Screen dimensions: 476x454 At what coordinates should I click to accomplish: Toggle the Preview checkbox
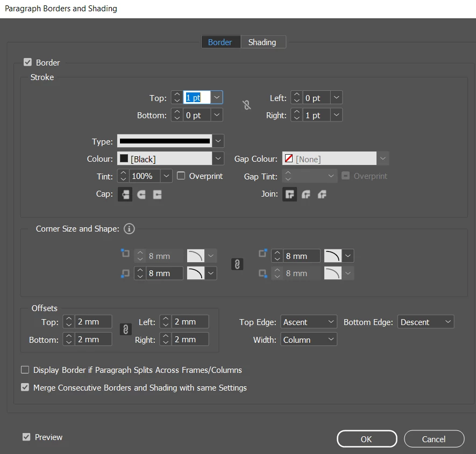[26, 437]
